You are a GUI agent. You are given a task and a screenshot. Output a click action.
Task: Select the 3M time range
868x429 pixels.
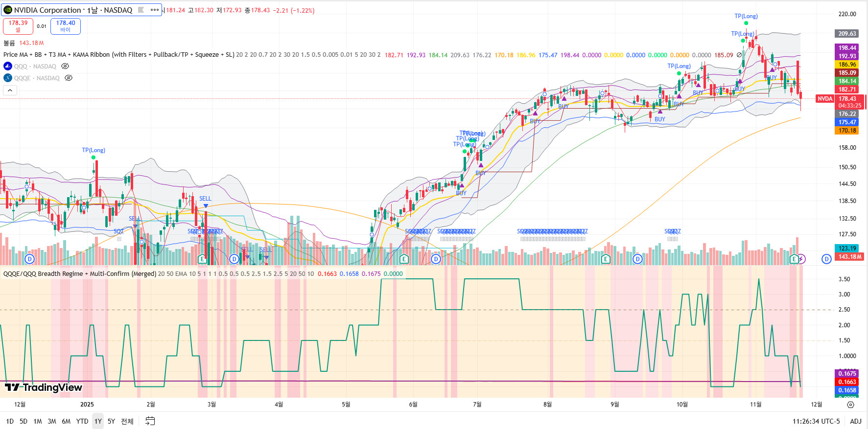click(52, 421)
